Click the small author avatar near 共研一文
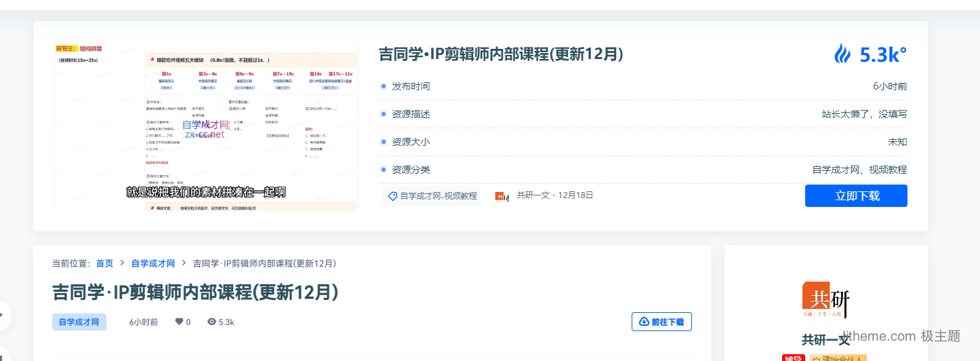 coord(502,196)
